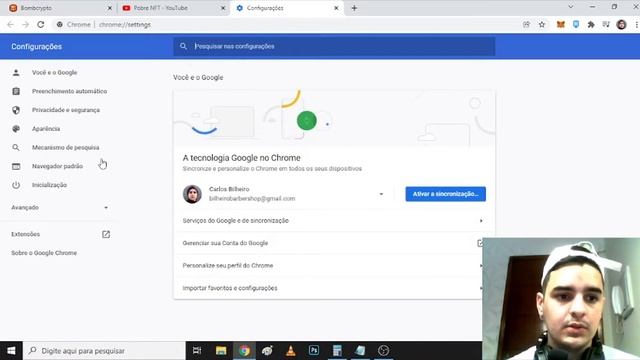
Task: Open the MetaMask fox extension icon
Action: [560, 24]
